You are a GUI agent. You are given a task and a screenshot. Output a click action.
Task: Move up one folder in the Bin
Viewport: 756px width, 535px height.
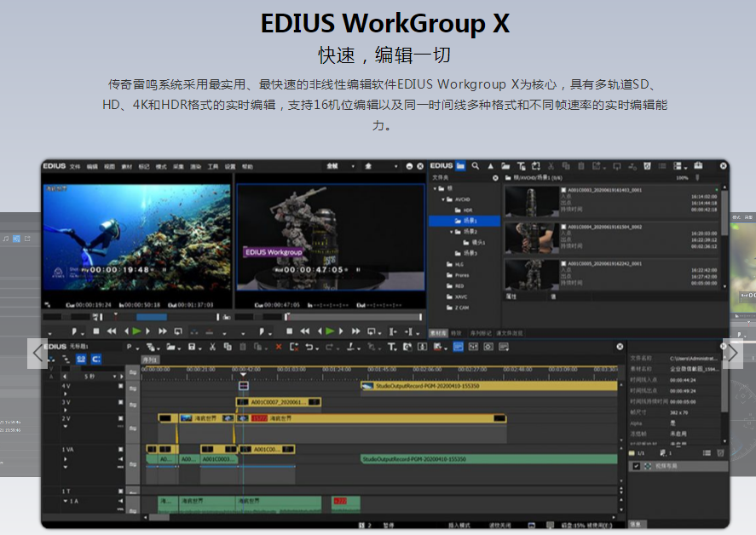[490, 166]
